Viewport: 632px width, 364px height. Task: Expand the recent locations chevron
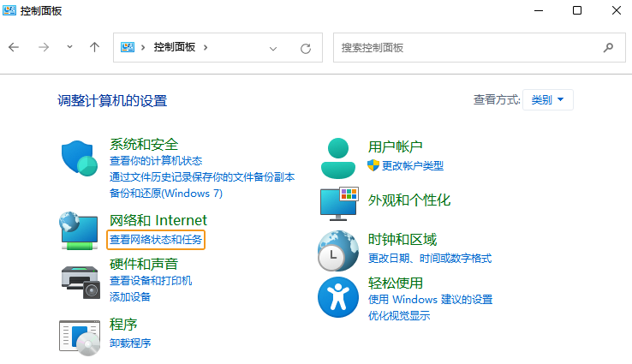[x=69, y=47]
